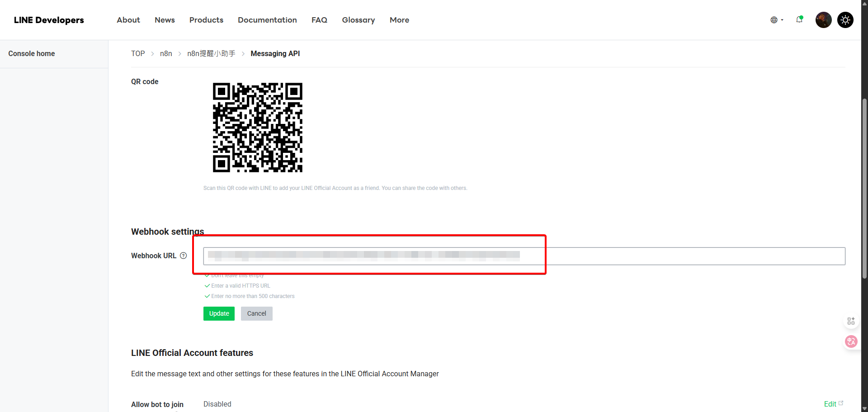The width and height of the screenshot is (868, 412).
Task: Cancel the webhook URL editing
Action: coord(256,313)
